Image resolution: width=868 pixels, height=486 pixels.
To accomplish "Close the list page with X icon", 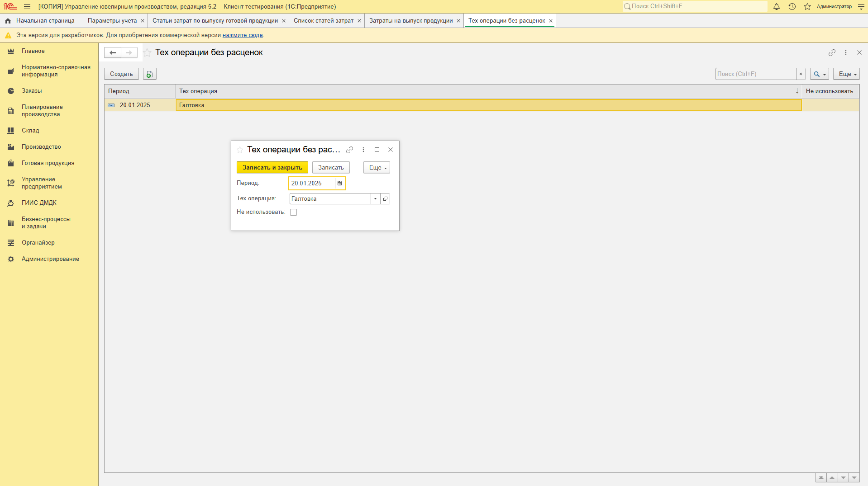I will click(x=859, y=53).
